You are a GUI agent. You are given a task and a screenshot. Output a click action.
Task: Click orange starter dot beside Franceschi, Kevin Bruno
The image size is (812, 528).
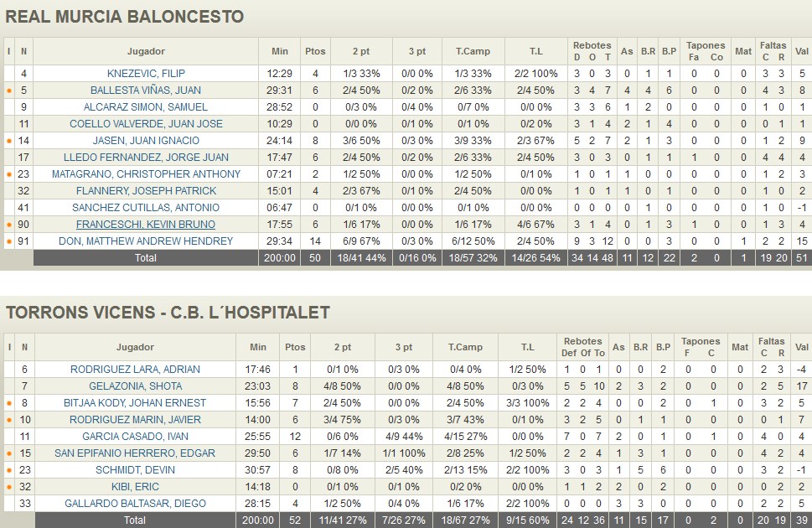(9, 225)
